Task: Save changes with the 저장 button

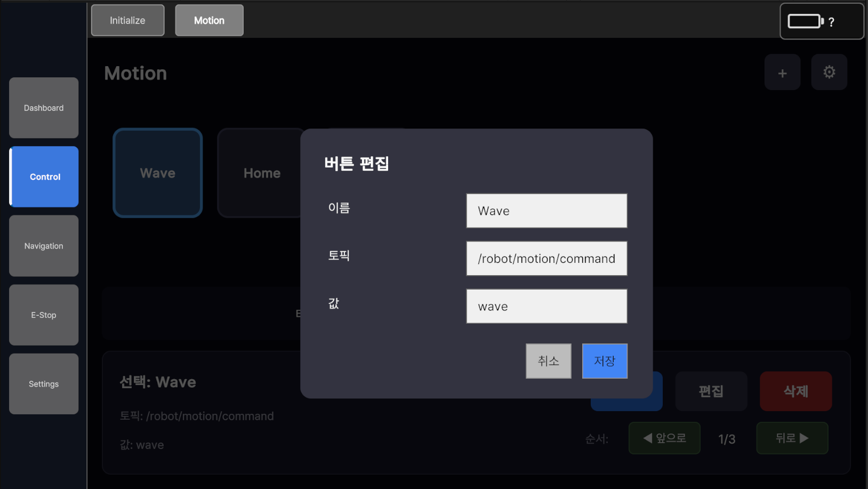Action: pos(605,361)
